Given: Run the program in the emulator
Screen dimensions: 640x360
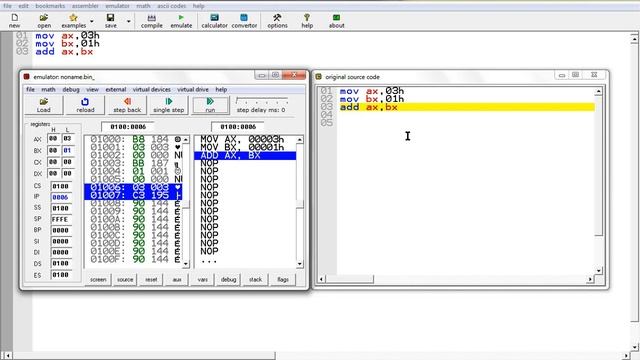Looking at the screenshot, I should [x=210, y=105].
